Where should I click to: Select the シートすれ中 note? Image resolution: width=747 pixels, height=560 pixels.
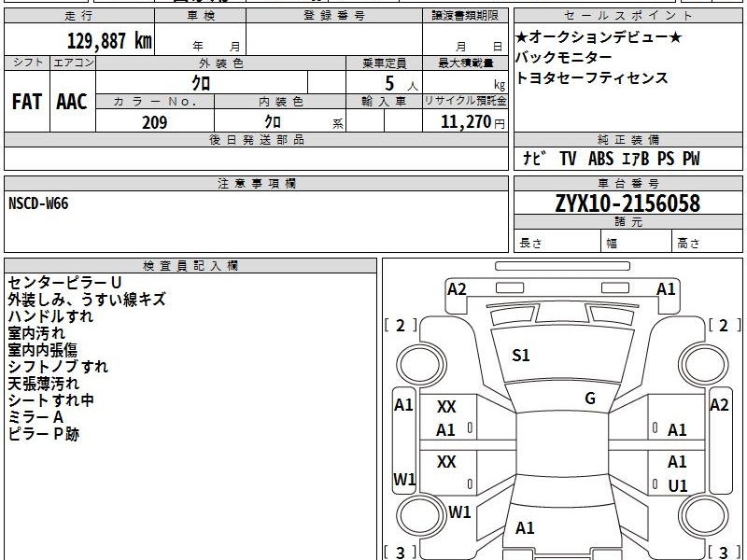tap(51, 400)
